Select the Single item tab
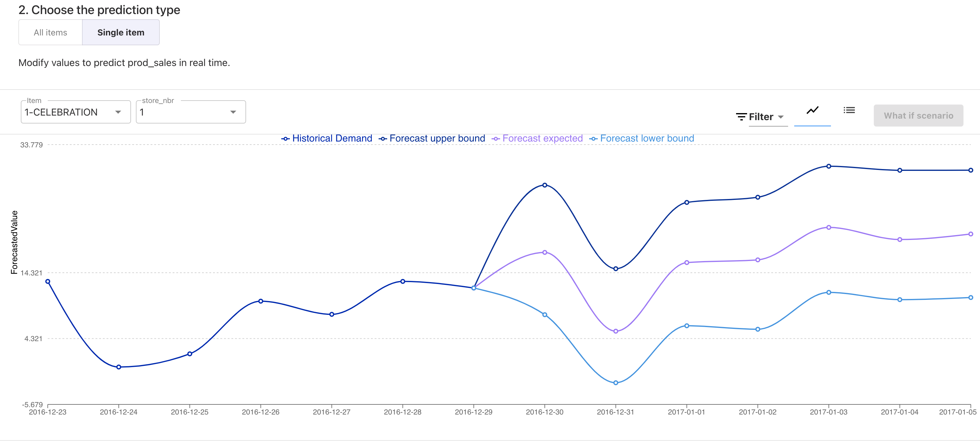980x442 pixels. coord(121,33)
